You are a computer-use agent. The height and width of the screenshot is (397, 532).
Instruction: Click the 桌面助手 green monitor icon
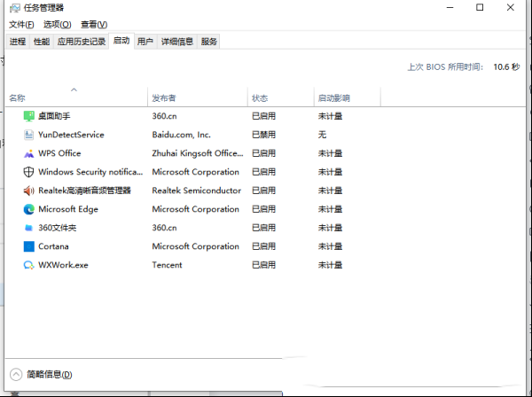(x=29, y=116)
